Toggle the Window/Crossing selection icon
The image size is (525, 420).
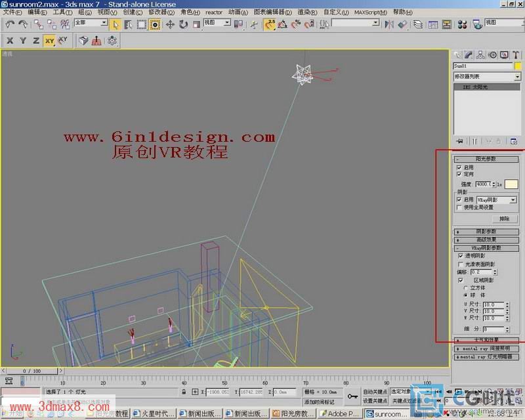(155, 25)
